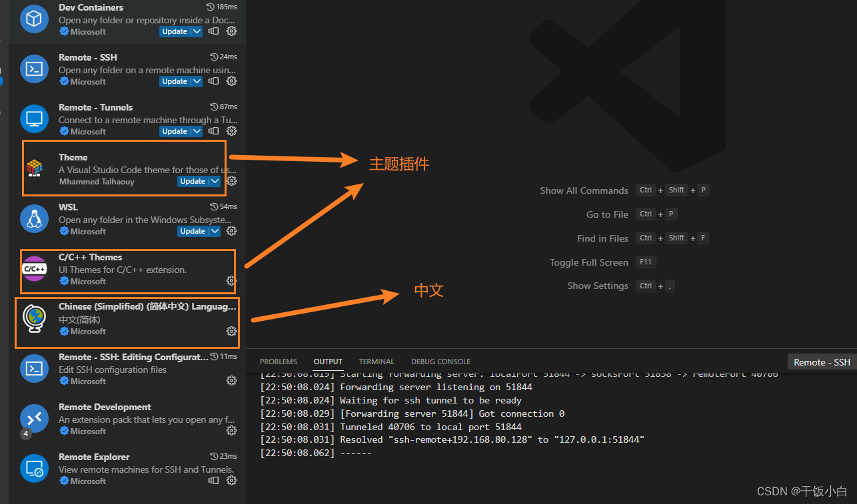857x504 pixels.
Task: Click the small icon between Update and gear in the Dev Containers row
Action: pyautogui.click(x=213, y=31)
